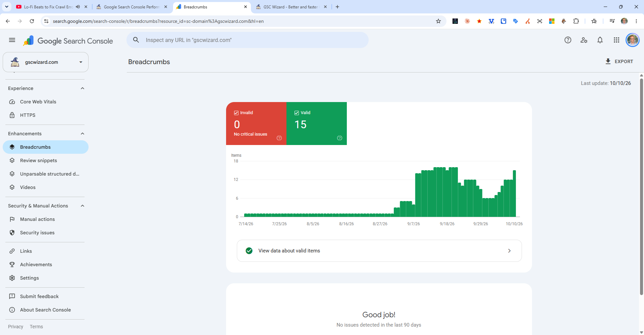Click the Google account avatar

(633, 40)
